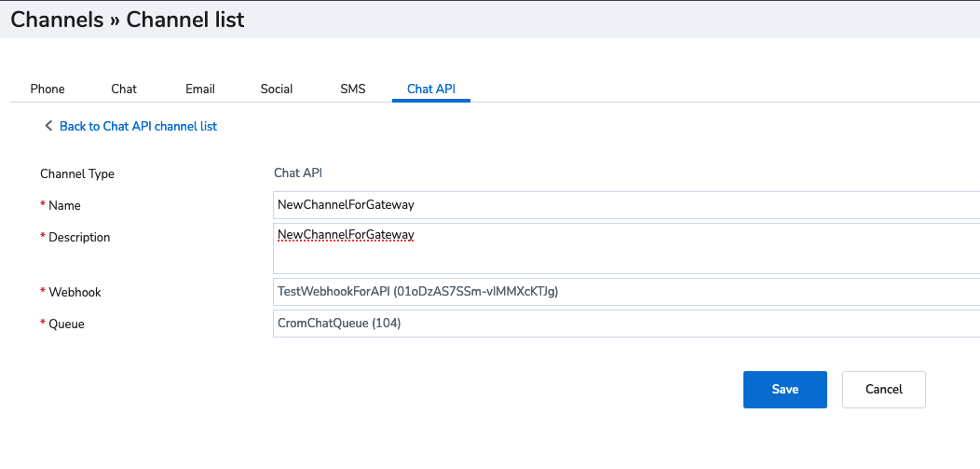Screen dimensions: 980x469
Task: Open the Chat channel tab
Action: click(124, 89)
